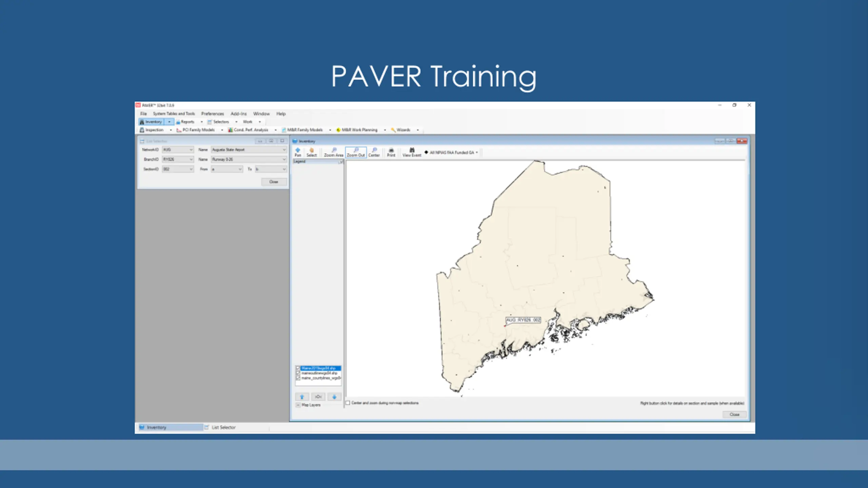Click the middle layer button between arrows
The width and height of the screenshot is (868, 488).
[x=318, y=396]
